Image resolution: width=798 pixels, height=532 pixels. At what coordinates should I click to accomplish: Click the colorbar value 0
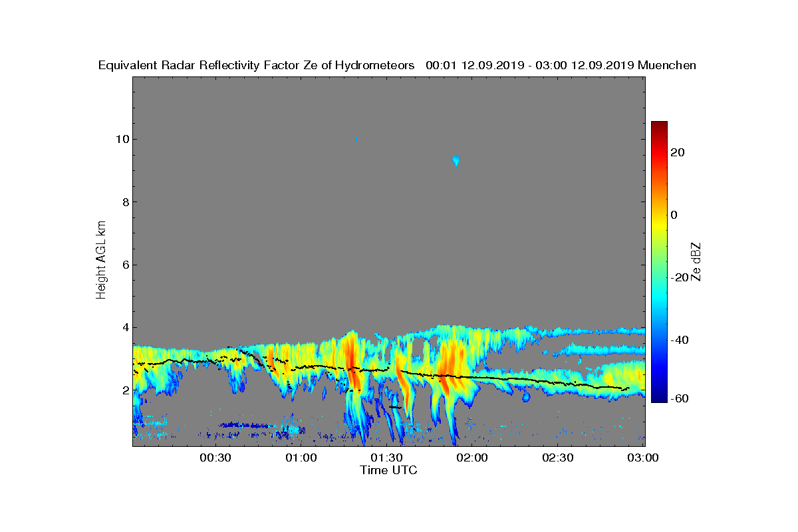(x=675, y=215)
